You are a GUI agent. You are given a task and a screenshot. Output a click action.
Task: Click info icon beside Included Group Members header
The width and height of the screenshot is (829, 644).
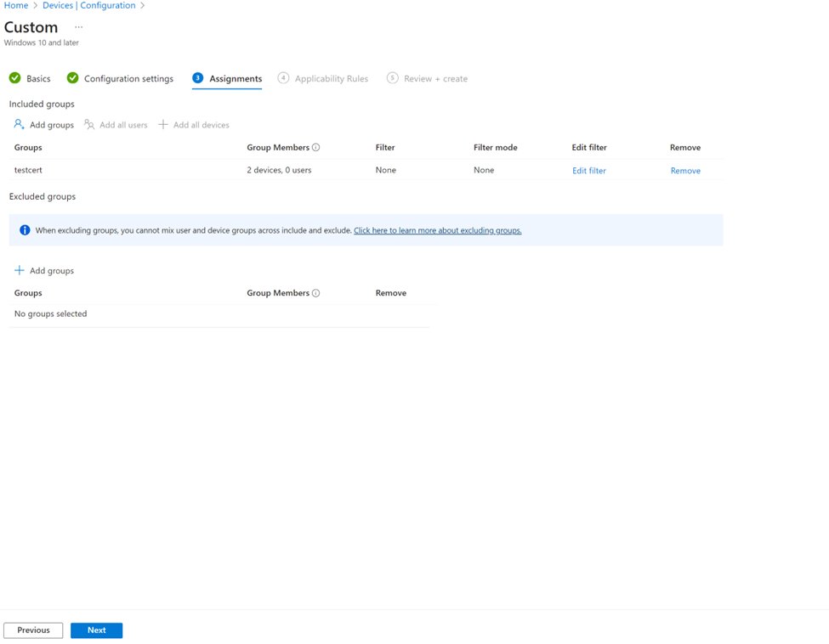click(x=315, y=148)
